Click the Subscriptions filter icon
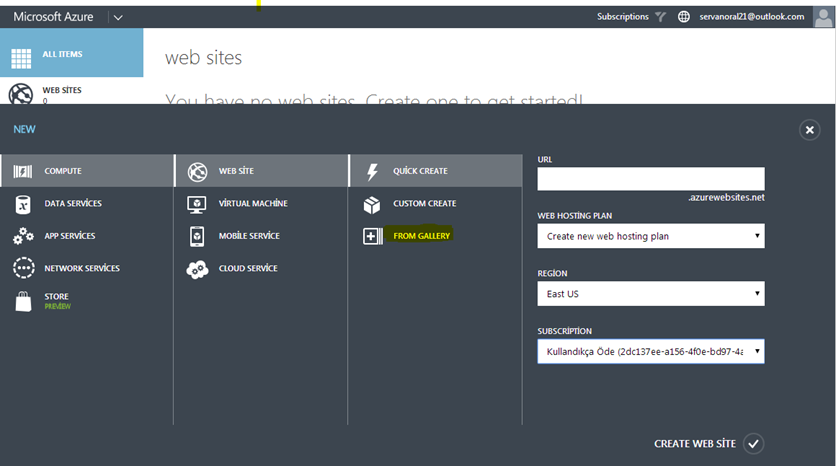836x466 pixels. (x=661, y=16)
